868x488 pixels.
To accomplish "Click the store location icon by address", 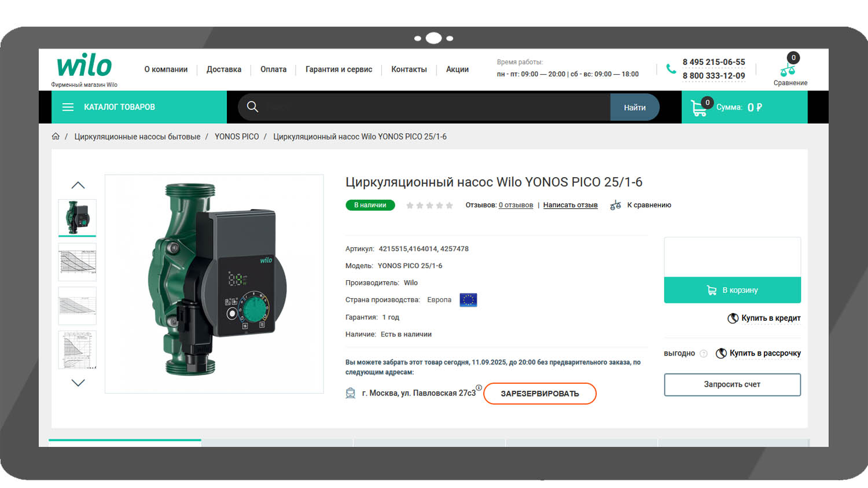I will (x=350, y=394).
